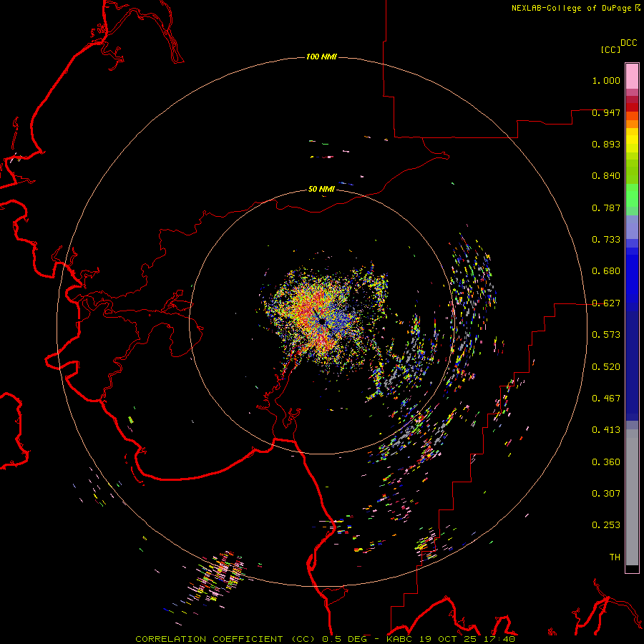The height and width of the screenshot is (644, 644).
Task: Click the 19 OCT 25 date text
Action: (448, 639)
